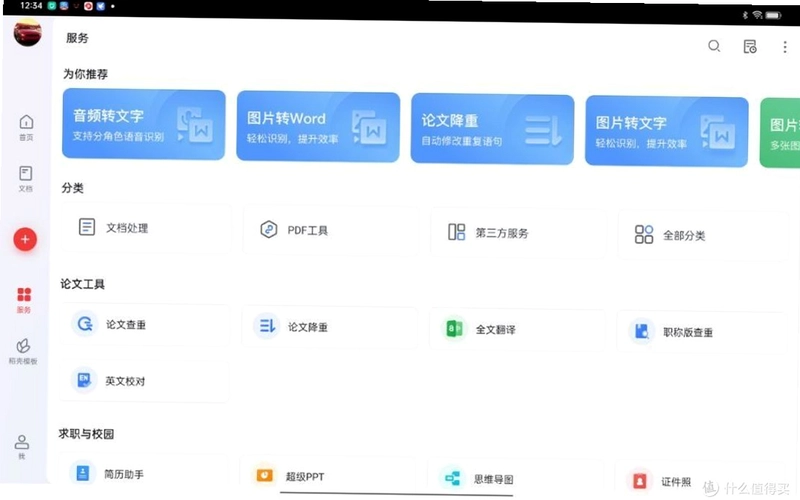The height and width of the screenshot is (500, 800).
Task: Open 文档处理 category
Action: click(x=145, y=228)
